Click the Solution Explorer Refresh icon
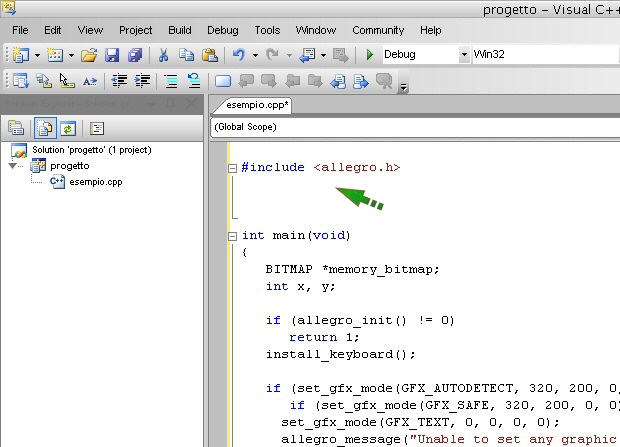This screenshot has height=447, width=620. (x=68, y=129)
